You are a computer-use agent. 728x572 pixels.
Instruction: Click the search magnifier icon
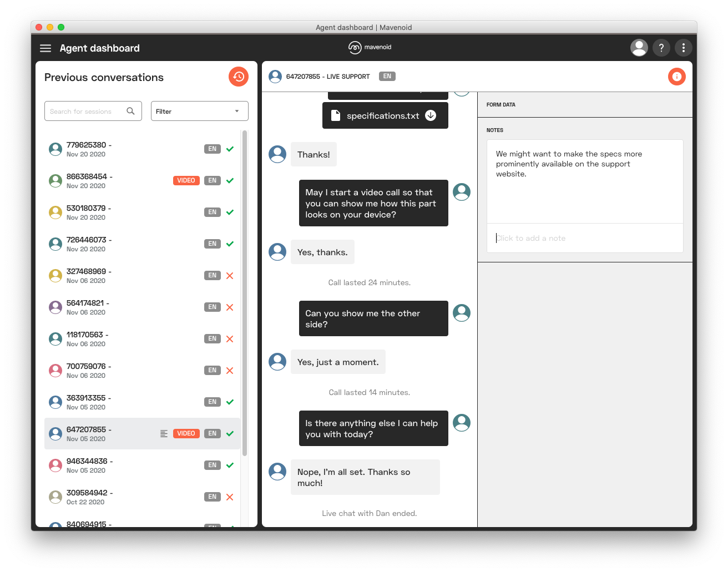click(130, 111)
